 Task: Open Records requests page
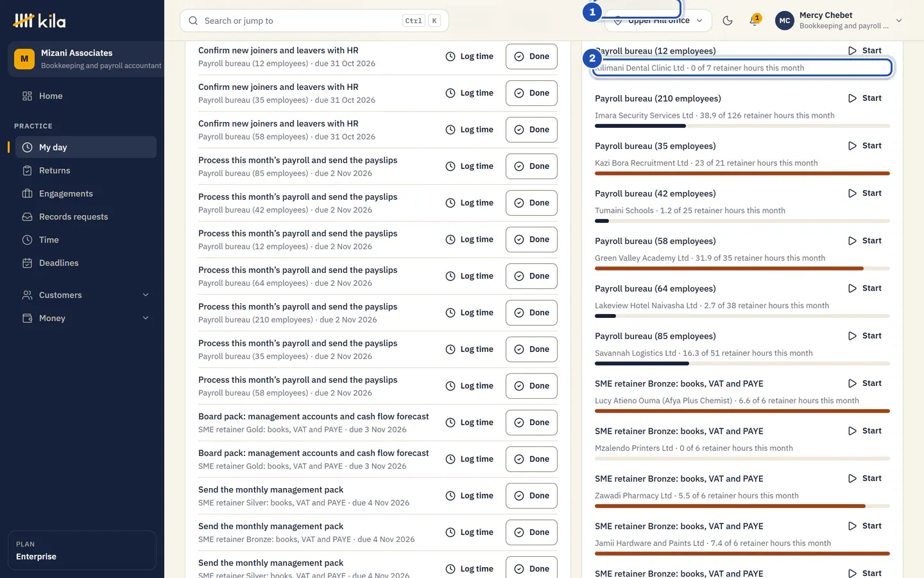pos(85,216)
